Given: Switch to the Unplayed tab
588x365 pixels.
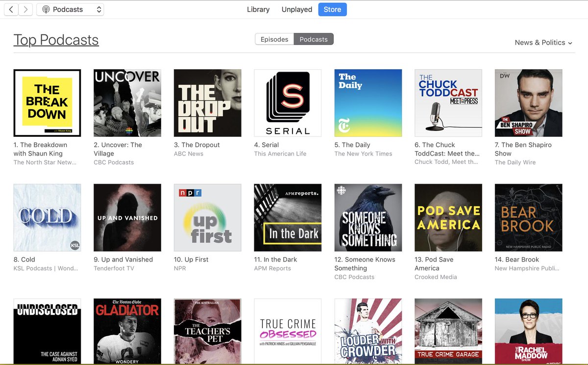Looking at the screenshot, I should click(297, 9).
